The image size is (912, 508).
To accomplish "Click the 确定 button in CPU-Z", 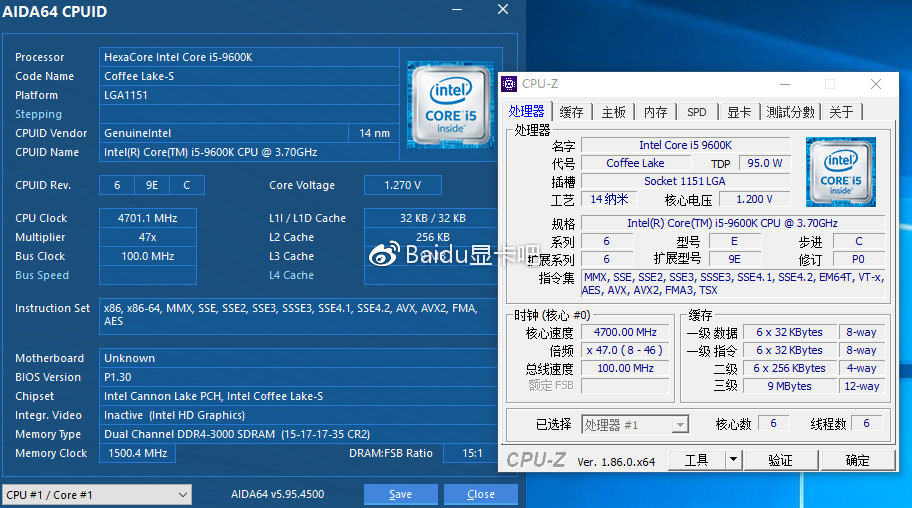I will point(857,460).
